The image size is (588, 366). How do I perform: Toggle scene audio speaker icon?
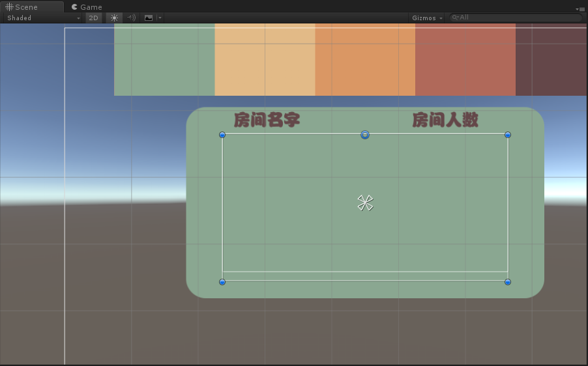pyautogui.click(x=131, y=18)
